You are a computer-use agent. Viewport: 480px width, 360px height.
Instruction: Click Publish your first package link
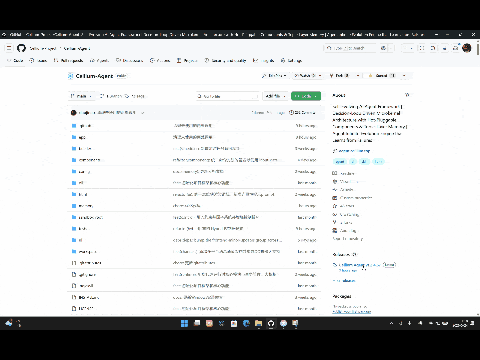click(352, 312)
